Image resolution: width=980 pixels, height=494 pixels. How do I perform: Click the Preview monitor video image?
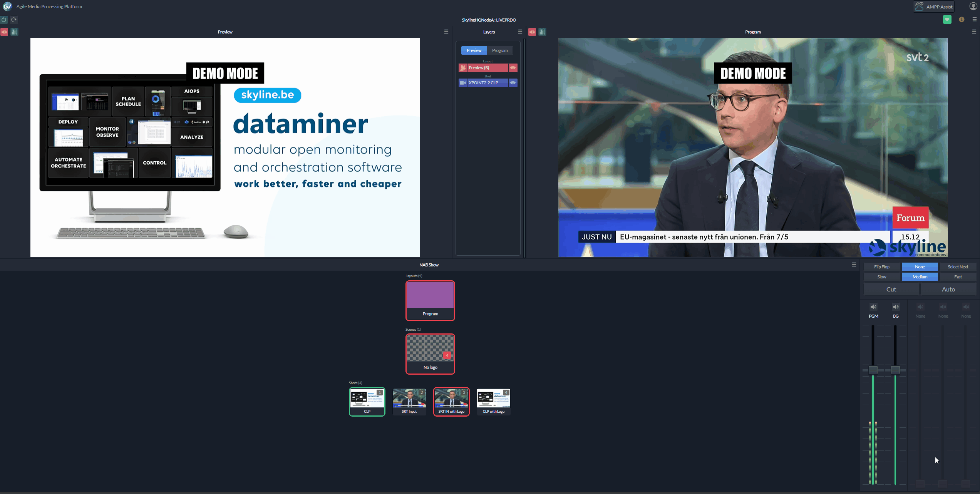(x=225, y=147)
